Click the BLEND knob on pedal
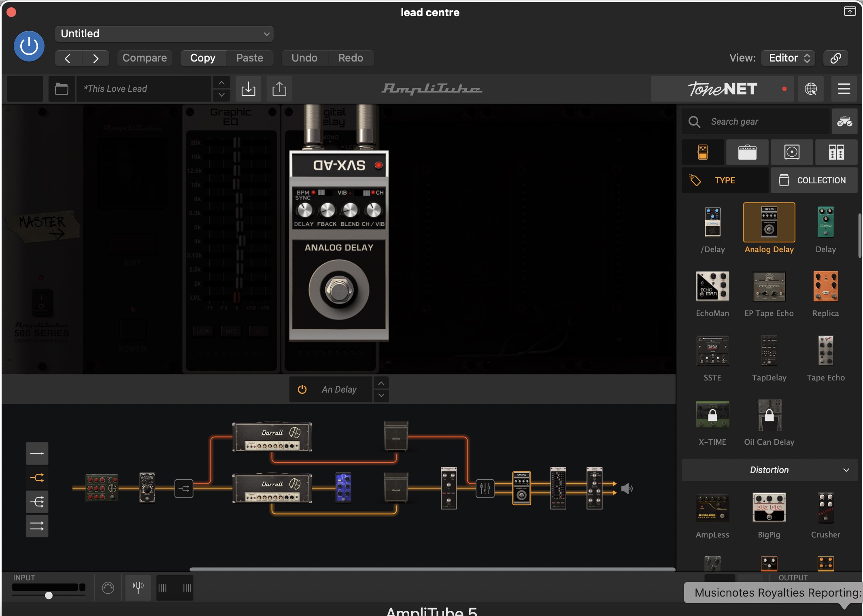This screenshot has width=863, height=616. click(350, 210)
